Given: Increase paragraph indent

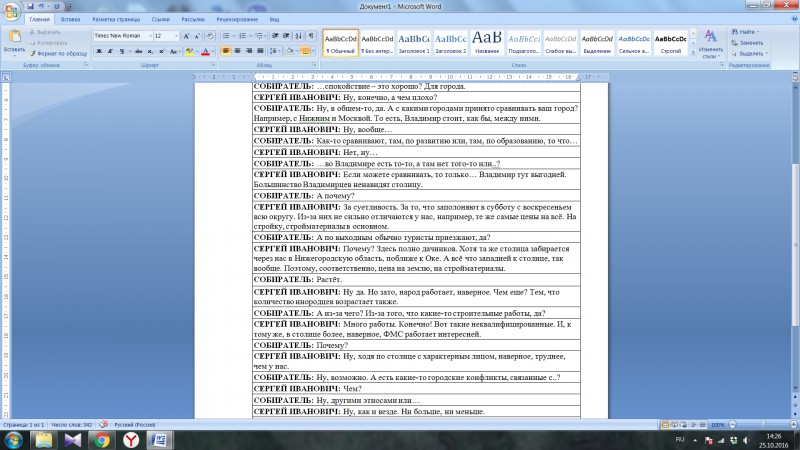Looking at the screenshot, I should point(286,36).
